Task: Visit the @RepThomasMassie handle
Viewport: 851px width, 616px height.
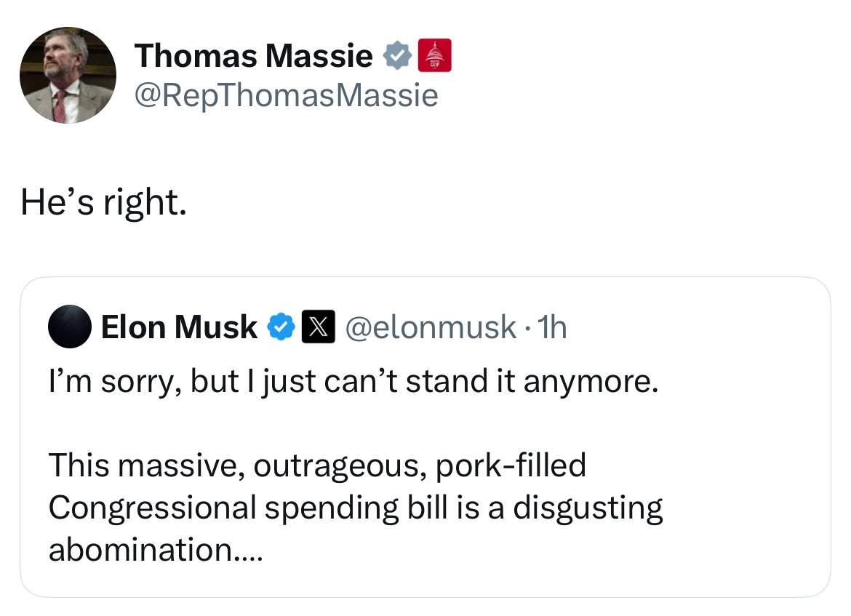Action: pos(286,95)
